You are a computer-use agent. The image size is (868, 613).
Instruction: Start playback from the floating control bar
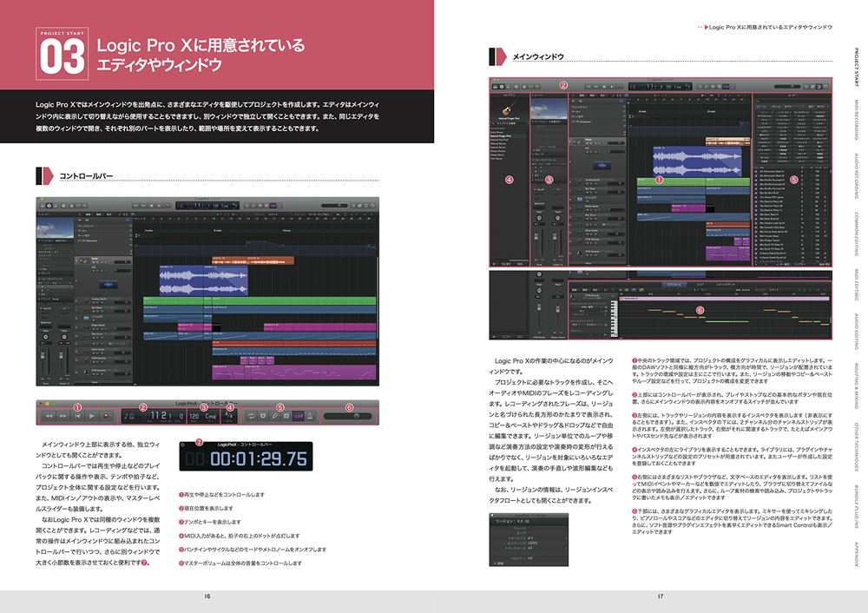[92, 416]
